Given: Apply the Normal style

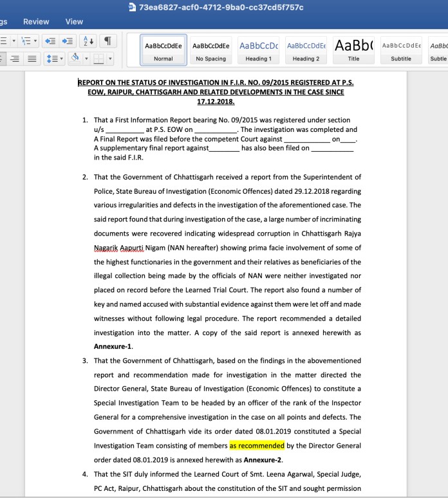Looking at the screenshot, I should 163,50.
